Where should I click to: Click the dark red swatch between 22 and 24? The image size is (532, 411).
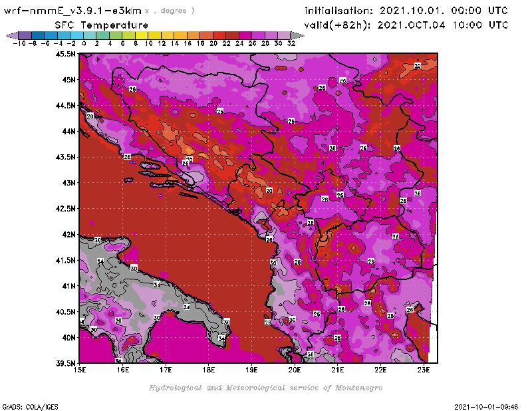(232, 35)
